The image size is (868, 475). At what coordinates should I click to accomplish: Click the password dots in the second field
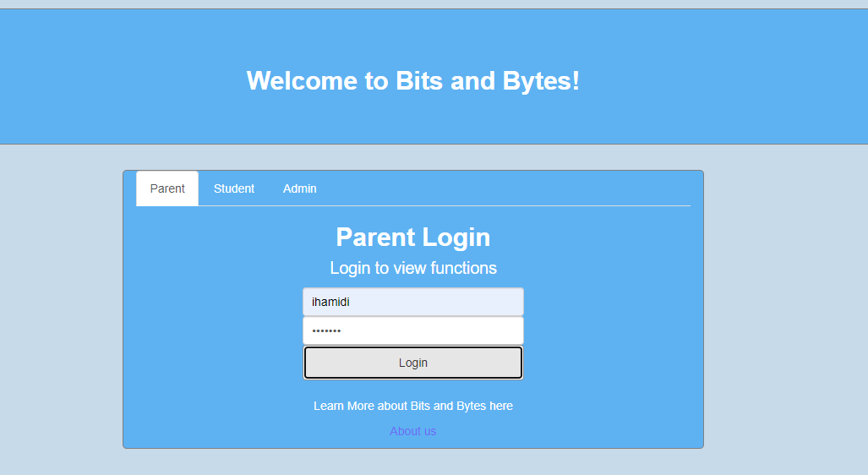tap(326, 330)
